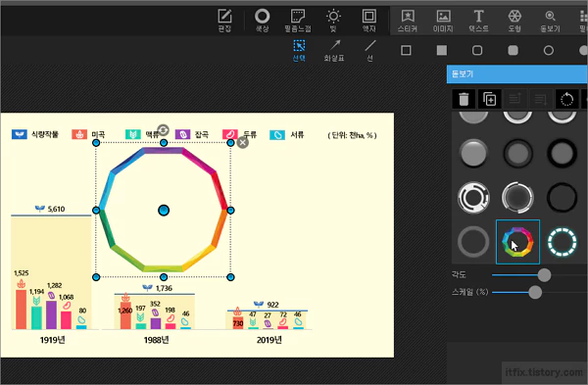Click the send backward layer icon
The width and height of the screenshot is (588, 385).
pyautogui.click(x=540, y=99)
